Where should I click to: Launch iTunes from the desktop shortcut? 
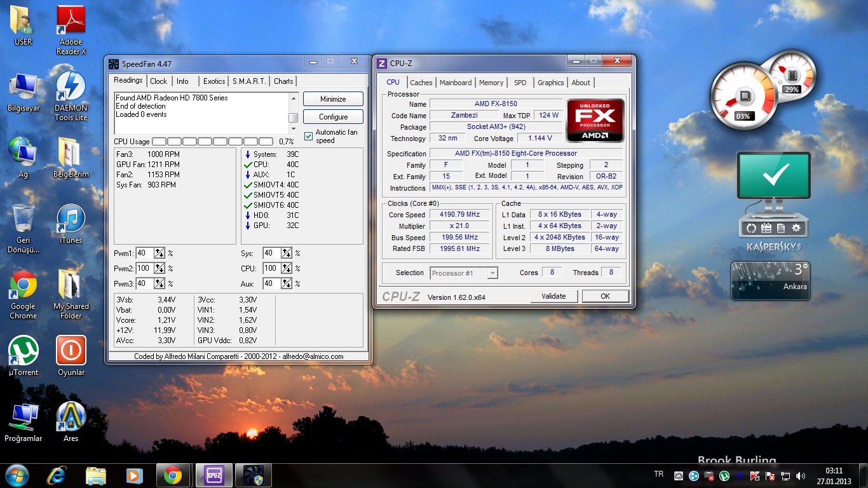tap(71, 224)
